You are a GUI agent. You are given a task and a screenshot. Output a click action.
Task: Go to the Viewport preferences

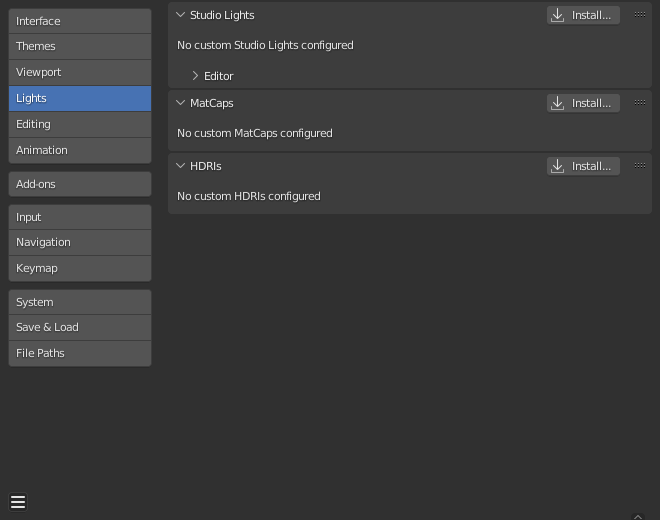pyautogui.click(x=80, y=72)
